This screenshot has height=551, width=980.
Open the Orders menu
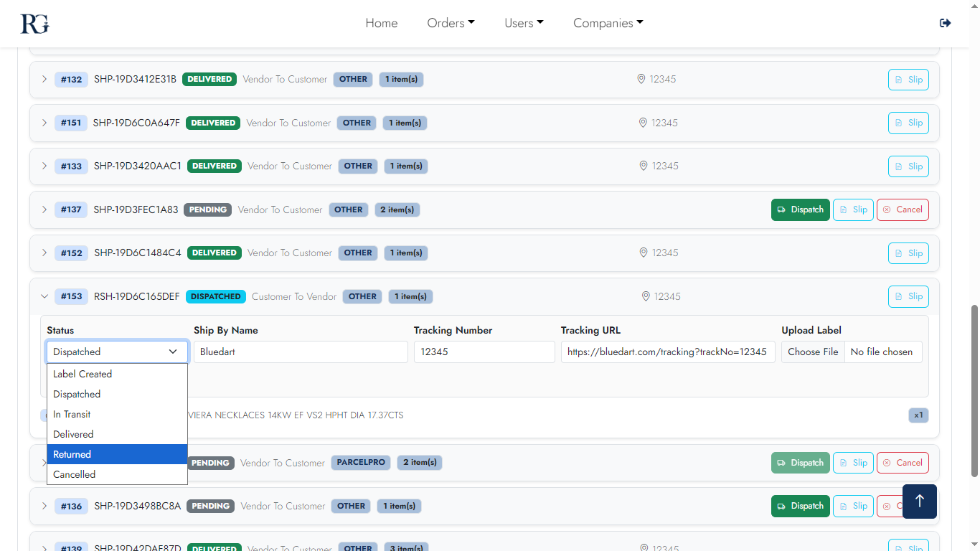451,23
